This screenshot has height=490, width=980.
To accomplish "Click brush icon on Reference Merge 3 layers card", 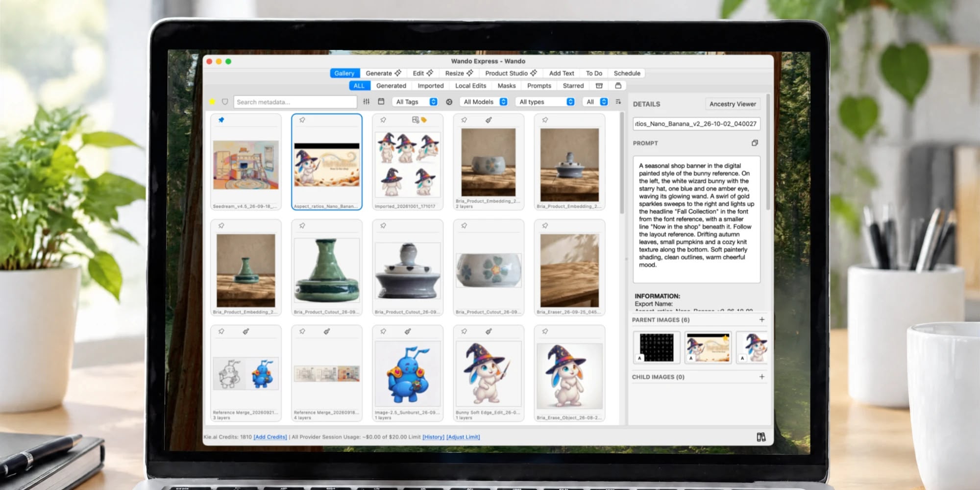I will click(x=246, y=332).
